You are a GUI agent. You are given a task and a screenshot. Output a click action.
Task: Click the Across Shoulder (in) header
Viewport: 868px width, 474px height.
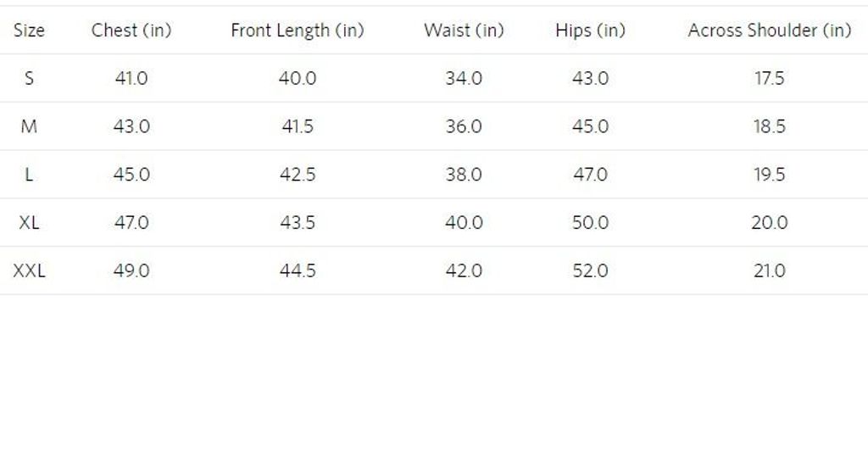(769, 31)
